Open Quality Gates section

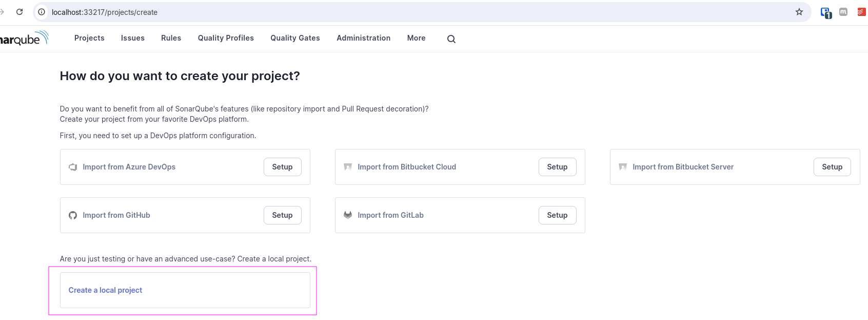click(295, 38)
